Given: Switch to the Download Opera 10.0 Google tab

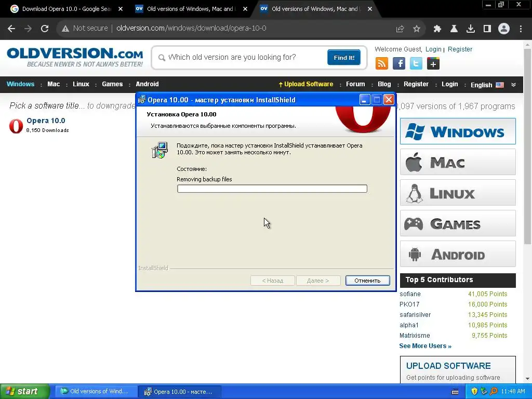Looking at the screenshot, I should pyautogui.click(x=66, y=9).
